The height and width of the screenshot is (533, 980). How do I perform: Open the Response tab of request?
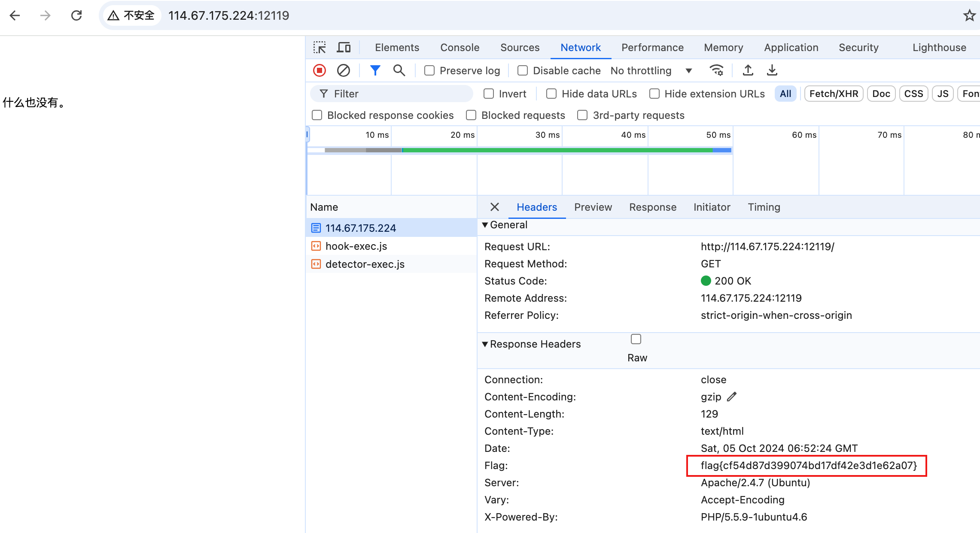652,207
